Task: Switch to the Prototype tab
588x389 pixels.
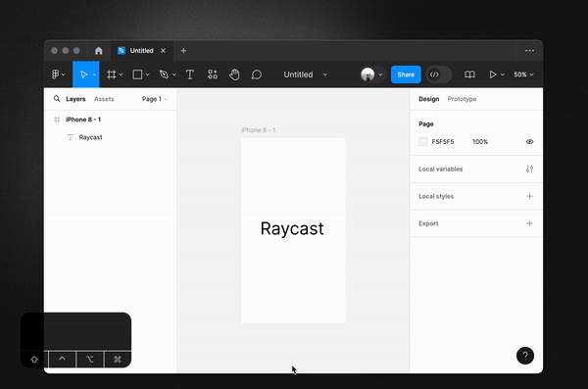Action: coord(462,99)
